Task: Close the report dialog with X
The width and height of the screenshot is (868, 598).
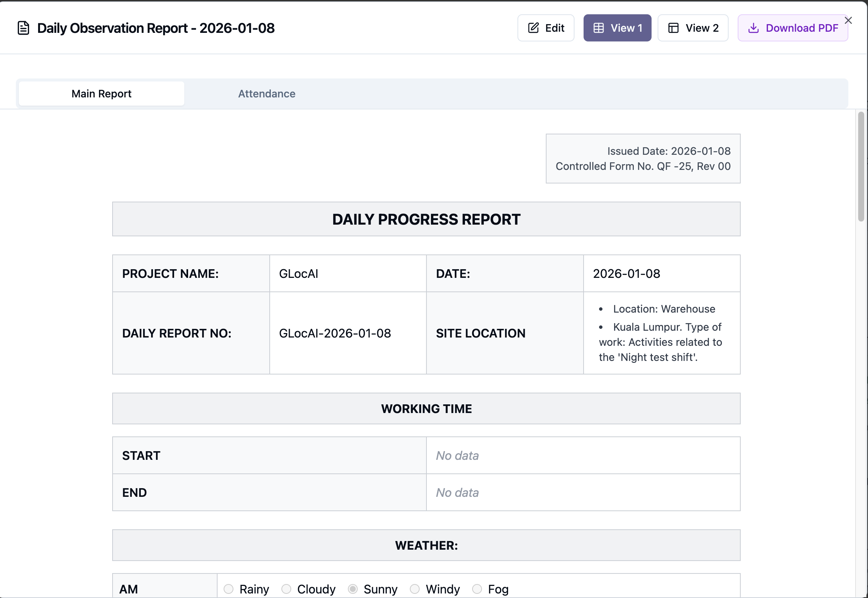Action: [x=848, y=20]
